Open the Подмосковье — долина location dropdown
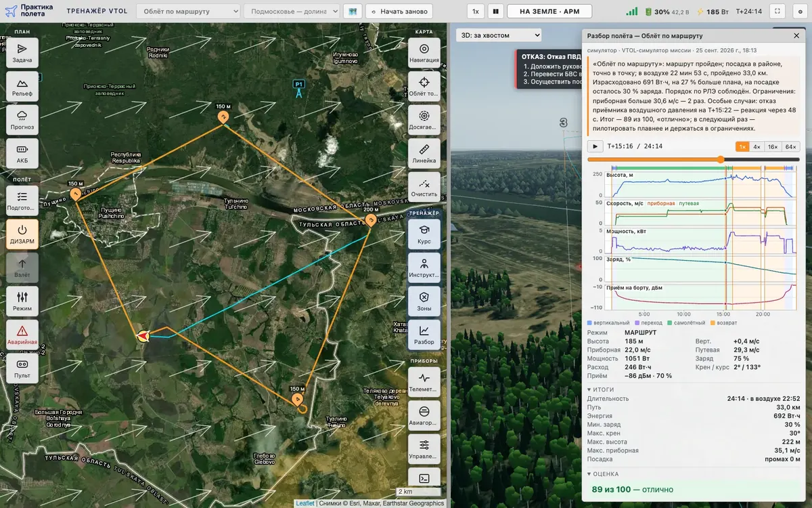 [x=292, y=12]
